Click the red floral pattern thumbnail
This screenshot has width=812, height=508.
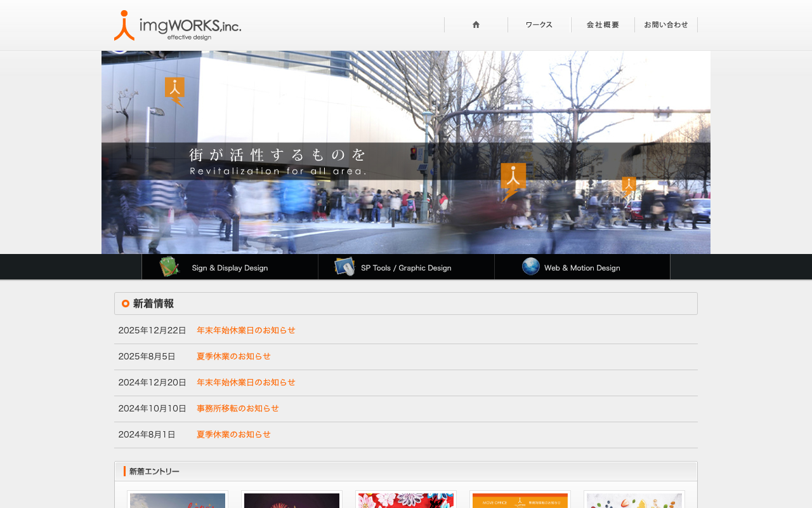[x=406, y=500]
